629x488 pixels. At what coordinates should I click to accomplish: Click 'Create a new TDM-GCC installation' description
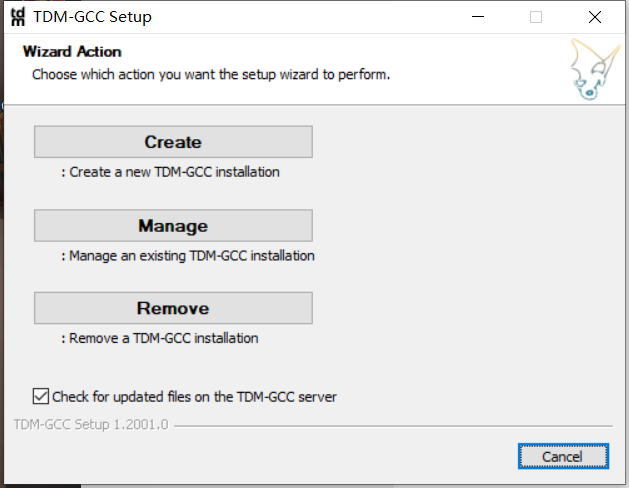170,172
